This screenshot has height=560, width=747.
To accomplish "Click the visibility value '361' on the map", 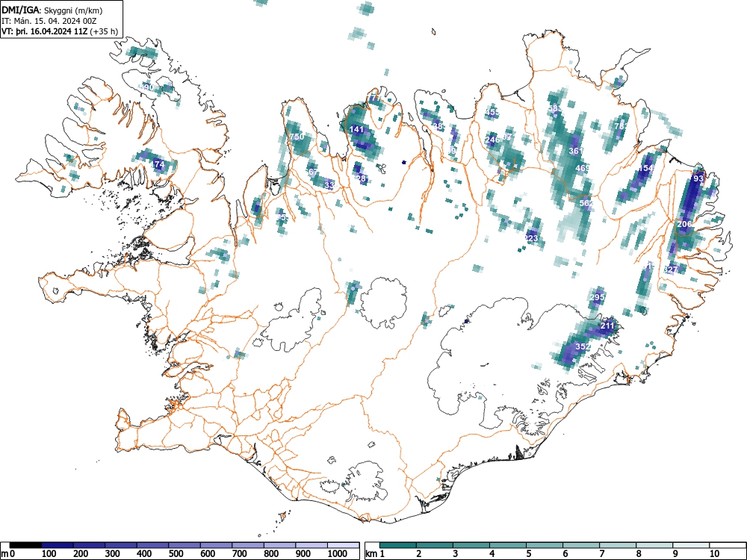I will coord(576,151).
